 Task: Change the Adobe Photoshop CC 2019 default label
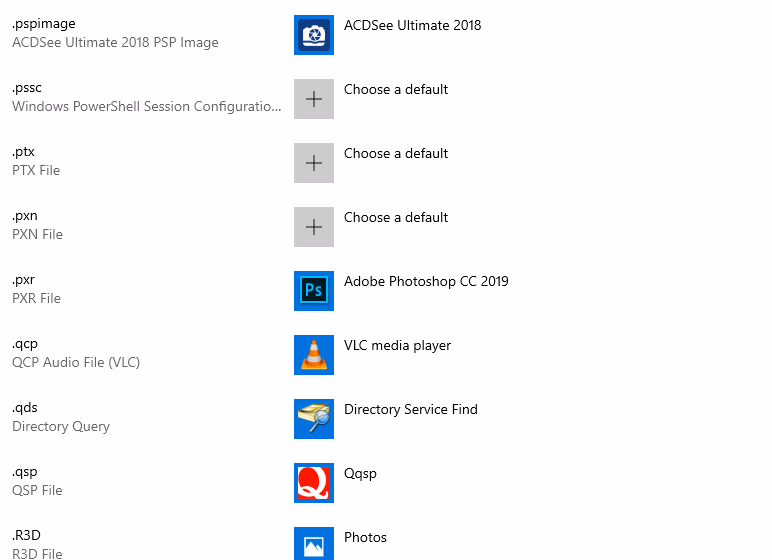pyautogui.click(x=426, y=281)
